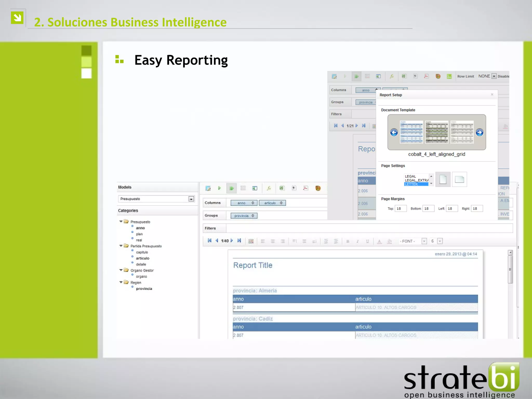The height and width of the screenshot is (399, 532).
Task: Center align text in the formatting toolbar
Action: pyautogui.click(x=273, y=241)
